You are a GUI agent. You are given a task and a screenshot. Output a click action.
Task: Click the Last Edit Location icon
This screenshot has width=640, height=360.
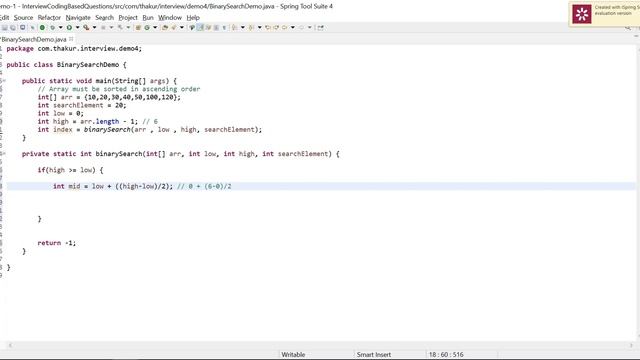(268, 27)
